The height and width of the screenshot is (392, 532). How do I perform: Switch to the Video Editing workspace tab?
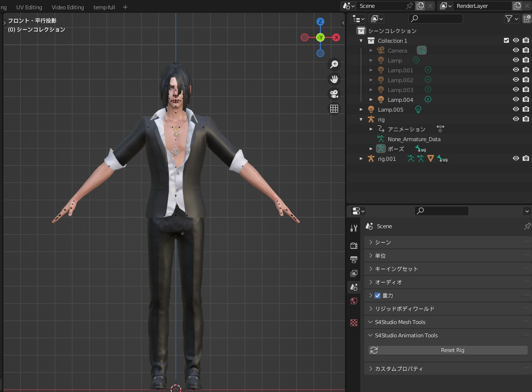pyautogui.click(x=67, y=7)
